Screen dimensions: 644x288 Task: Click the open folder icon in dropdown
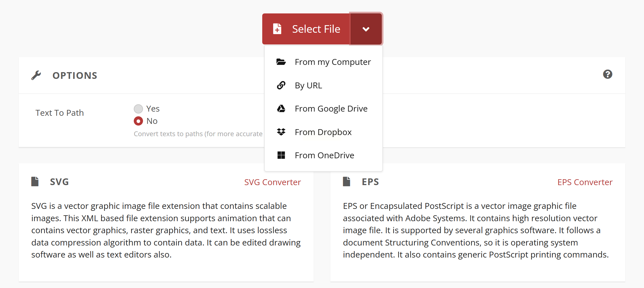click(281, 62)
